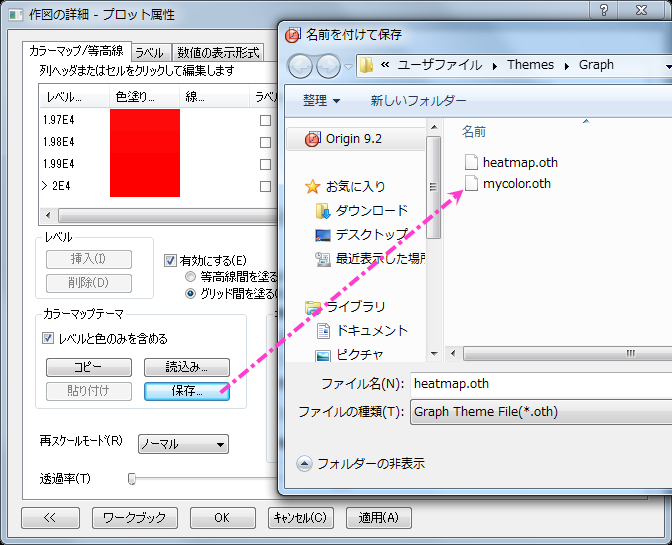Toggle the 有効にする checkbox
672x545 pixels.
coord(170,261)
